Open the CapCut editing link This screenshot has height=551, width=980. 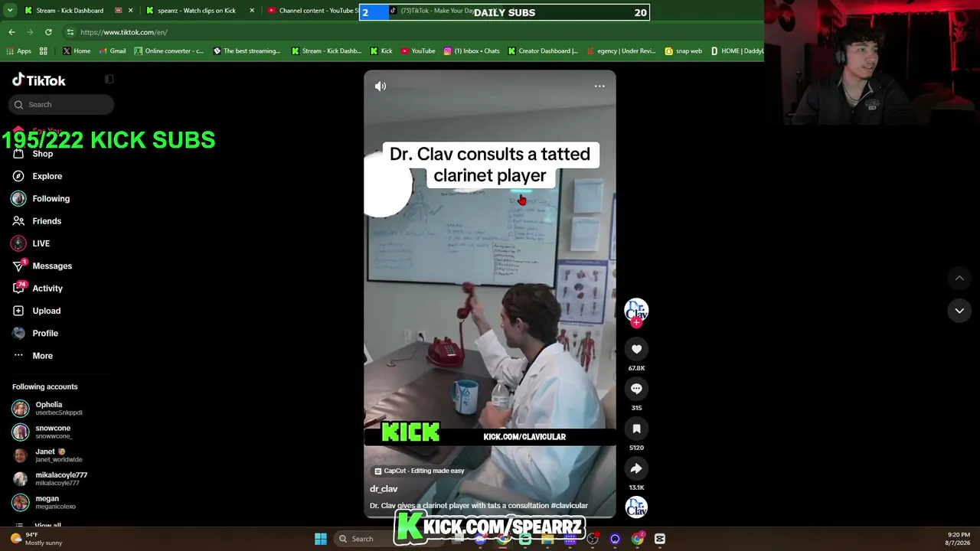coord(420,471)
